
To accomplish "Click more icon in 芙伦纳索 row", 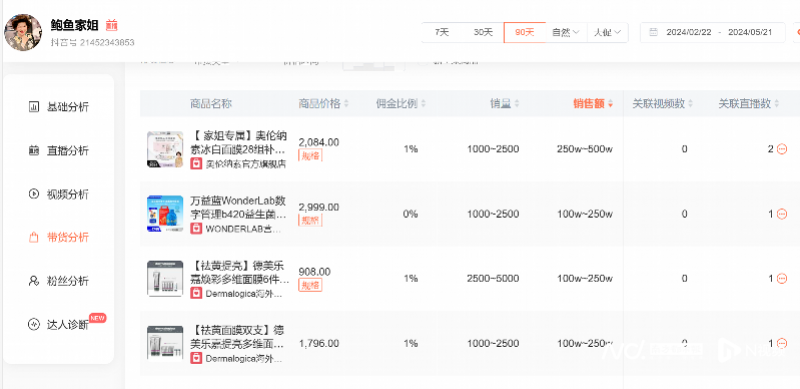I will [x=782, y=149].
